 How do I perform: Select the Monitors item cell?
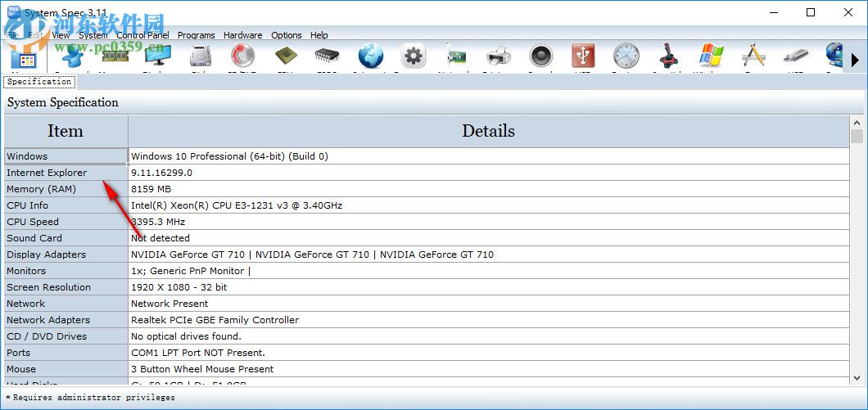(66, 271)
